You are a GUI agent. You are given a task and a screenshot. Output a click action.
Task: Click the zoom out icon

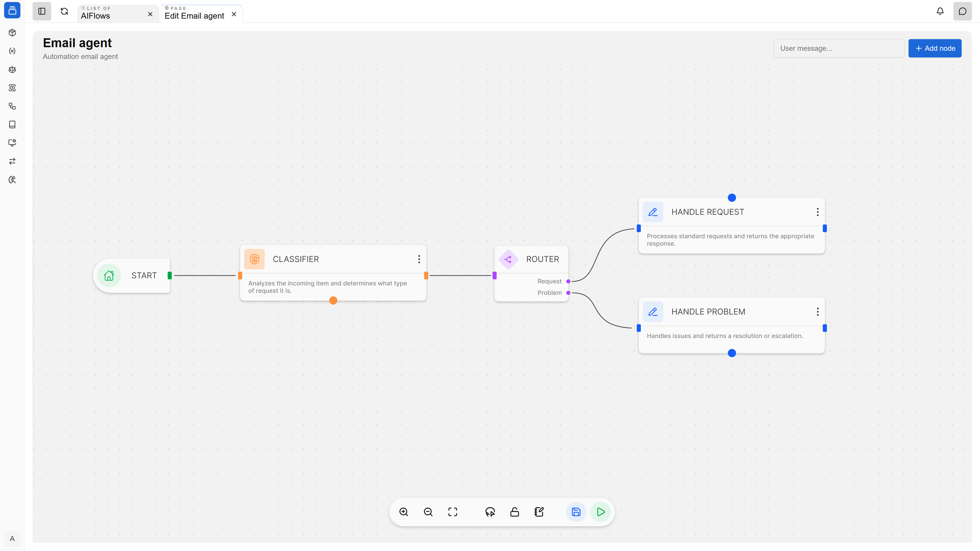(x=428, y=512)
